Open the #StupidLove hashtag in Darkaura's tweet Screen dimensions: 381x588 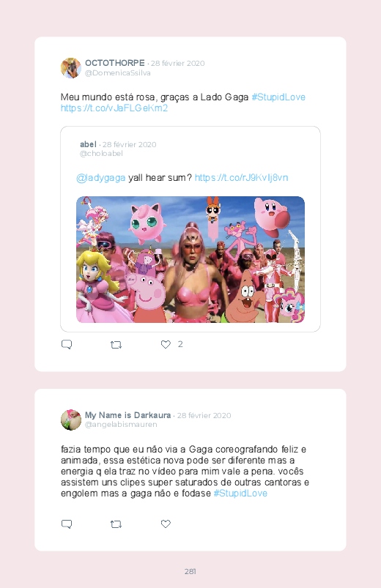point(240,493)
